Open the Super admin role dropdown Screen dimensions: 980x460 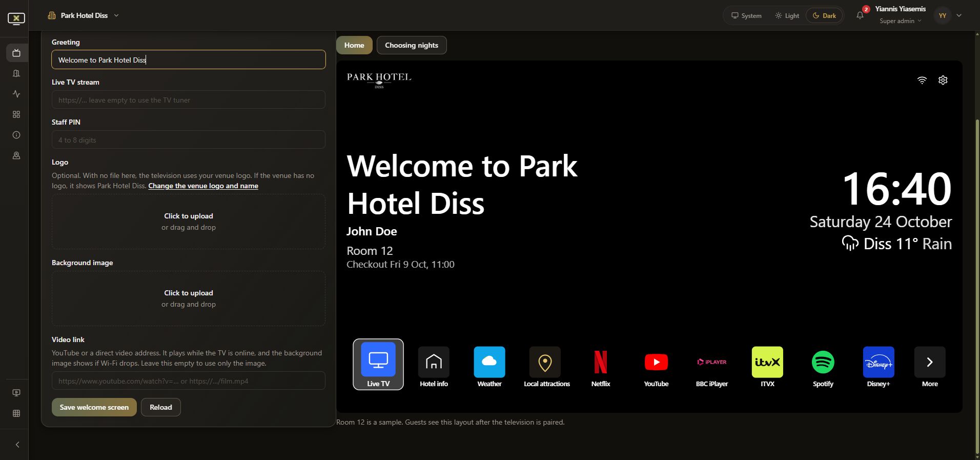point(901,21)
